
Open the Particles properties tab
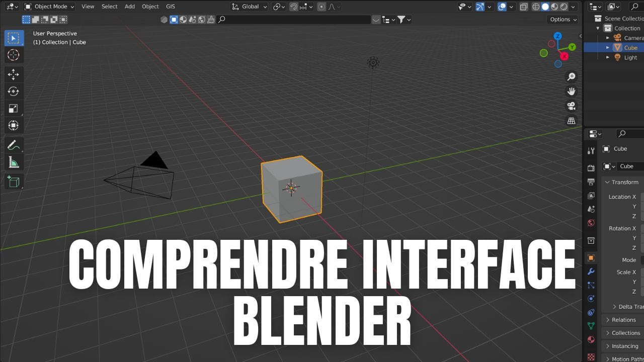point(591,285)
